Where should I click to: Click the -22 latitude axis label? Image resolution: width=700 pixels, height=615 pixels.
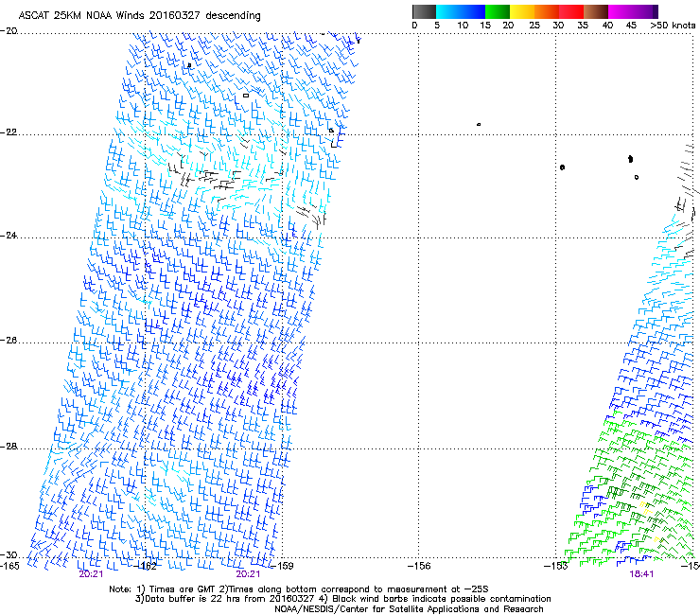tap(9, 132)
